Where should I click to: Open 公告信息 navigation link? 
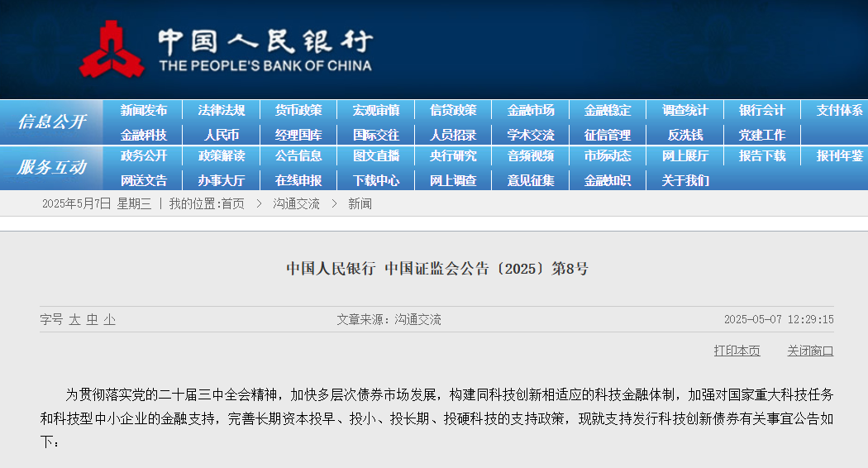298,156
